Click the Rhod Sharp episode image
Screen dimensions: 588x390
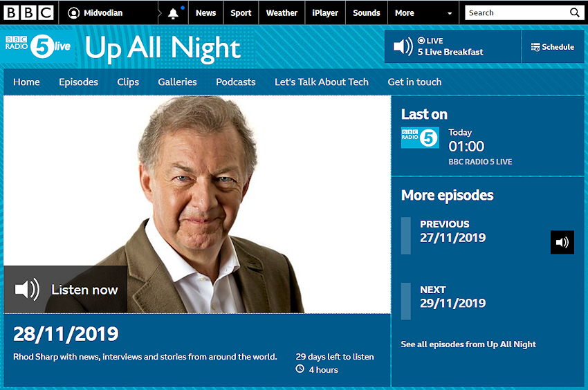(x=197, y=205)
